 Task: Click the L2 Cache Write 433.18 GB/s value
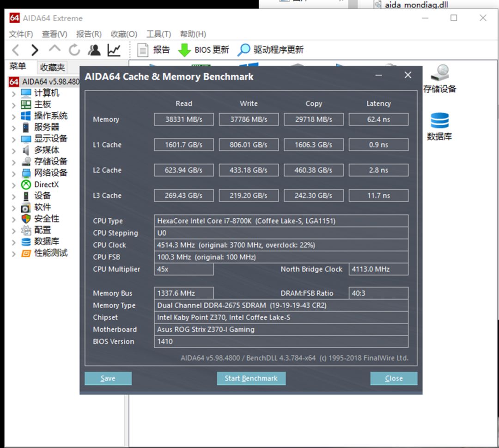(x=249, y=170)
